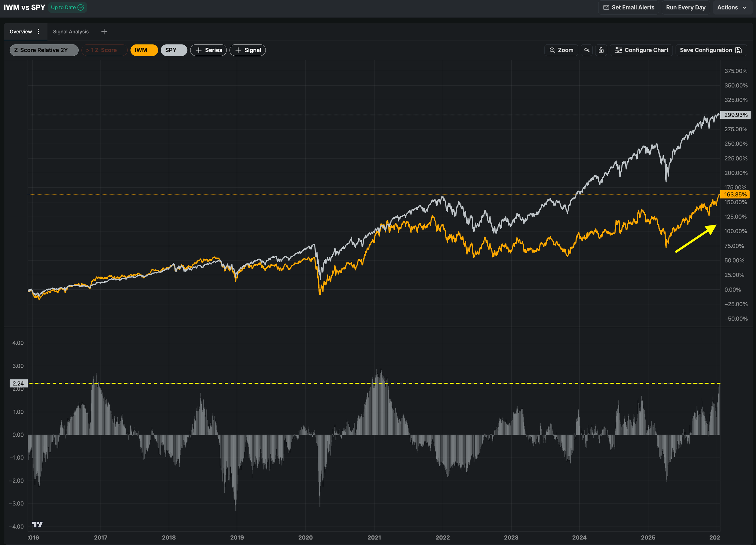
Task: Click the 2.24 z-score axis label
Action: click(x=18, y=383)
